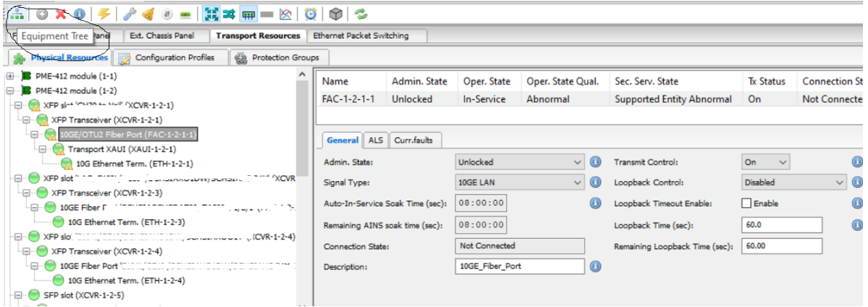Open Ethernet Packet Switching tab
868x307 pixels.
(x=361, y=36)
